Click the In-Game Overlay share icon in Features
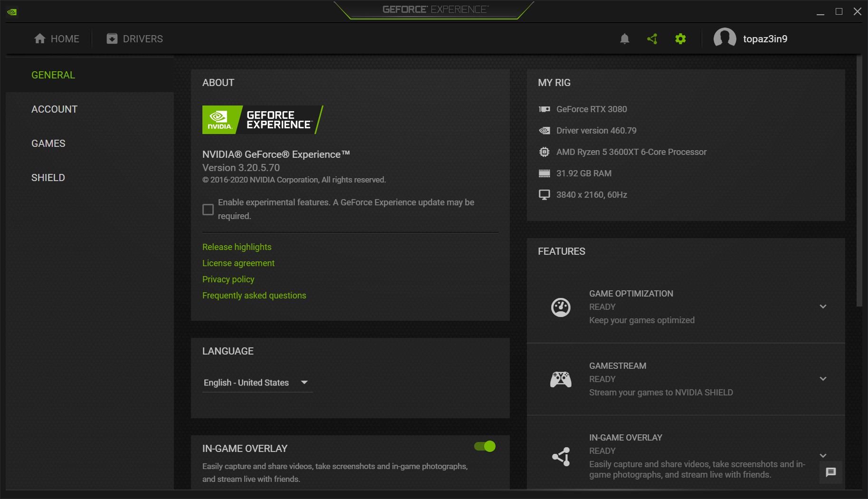The height and width of the screenshot is (499, 868). (x=561, y=457)
